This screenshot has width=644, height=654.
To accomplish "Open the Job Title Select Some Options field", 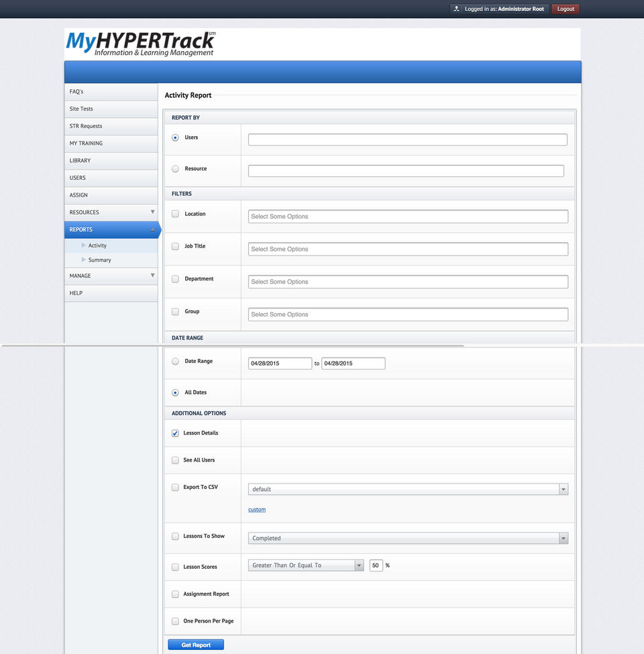I will point(408,249).
